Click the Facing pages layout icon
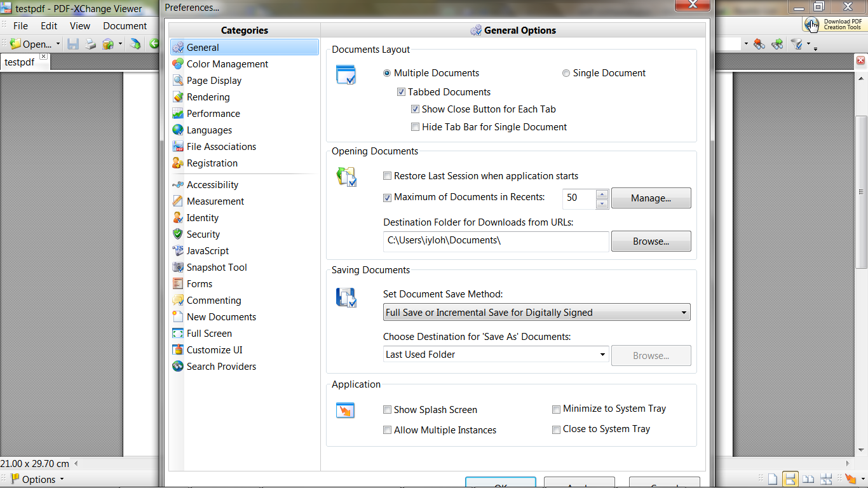The width and height of the screenshot is (868, 488). [808, 479]
